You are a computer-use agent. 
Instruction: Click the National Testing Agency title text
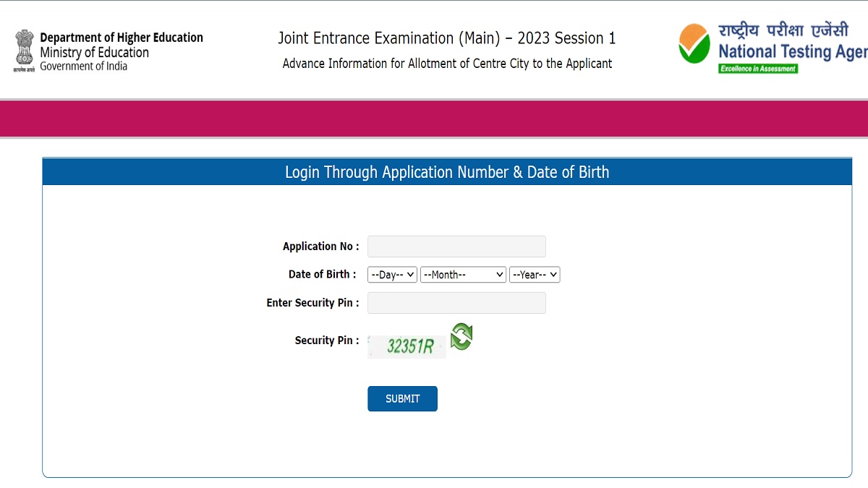[x=793, y=52]
